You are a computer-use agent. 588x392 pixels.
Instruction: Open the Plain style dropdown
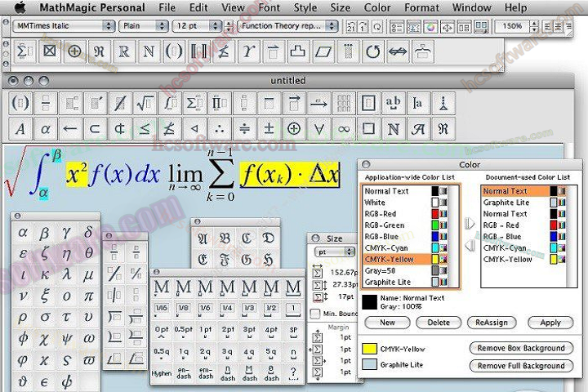click(x=144, y=26)
